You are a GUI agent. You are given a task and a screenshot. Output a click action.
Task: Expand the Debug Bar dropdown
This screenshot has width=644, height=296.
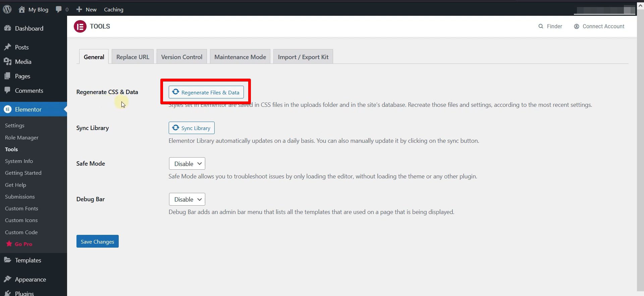pyautogui.click(x=187, y=199)
